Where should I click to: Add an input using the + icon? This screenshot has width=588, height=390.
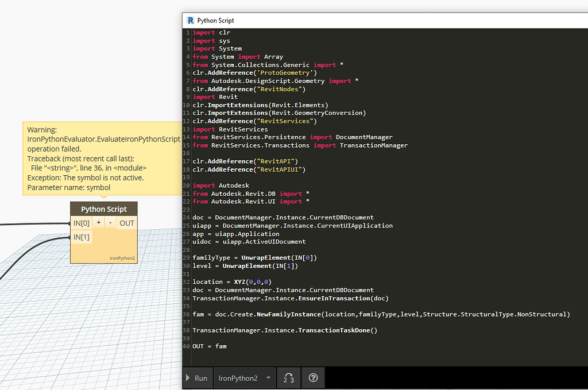click(x=98, y=223)
